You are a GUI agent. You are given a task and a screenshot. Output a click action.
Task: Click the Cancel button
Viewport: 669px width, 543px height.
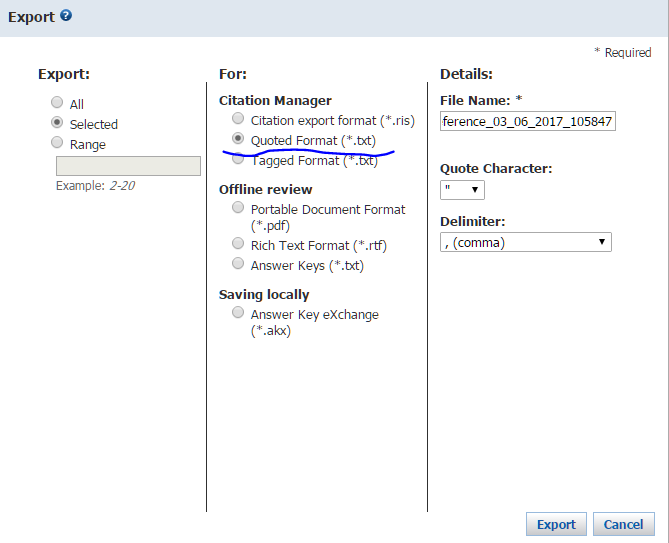tap(623, 524)
